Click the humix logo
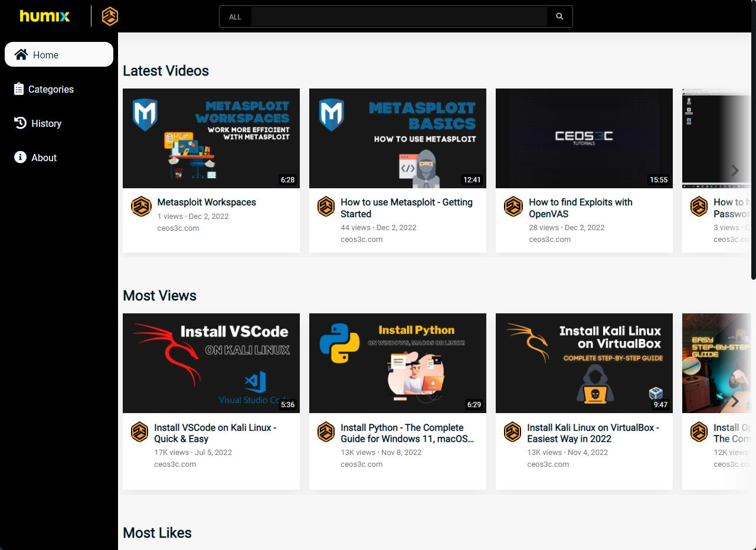756x550 pixels. click(x=45, y=16)
